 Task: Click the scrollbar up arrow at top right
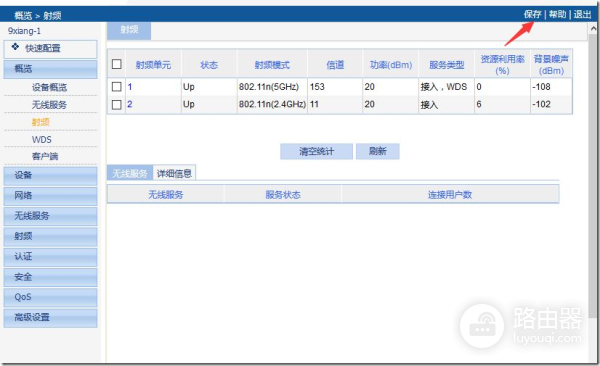coord(593,28)
